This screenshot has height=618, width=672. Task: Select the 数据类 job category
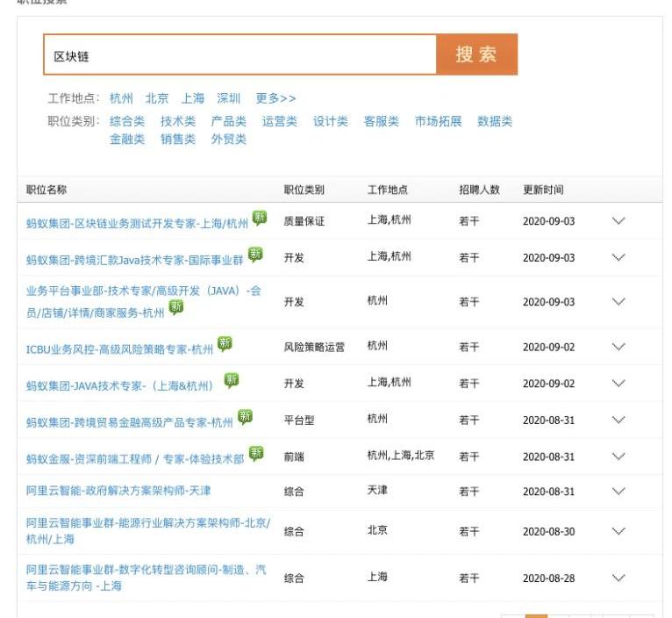click(x=495, y=121)
